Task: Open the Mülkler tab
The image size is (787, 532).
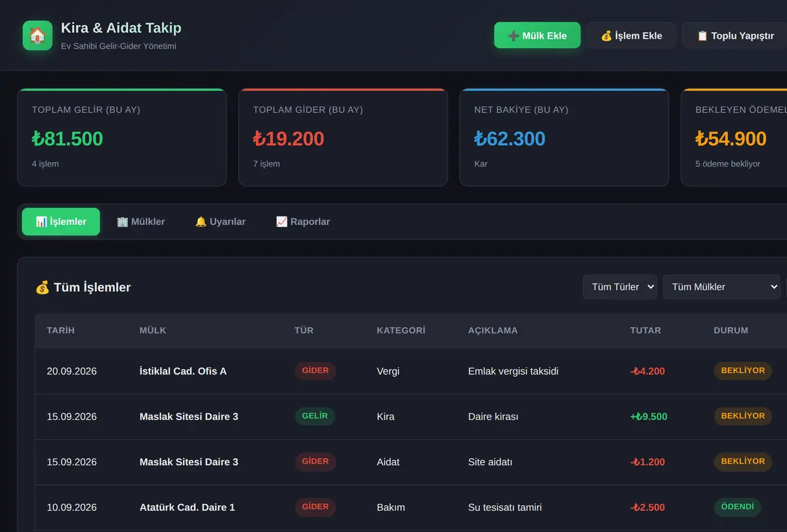Action: [x=141, y=222]
